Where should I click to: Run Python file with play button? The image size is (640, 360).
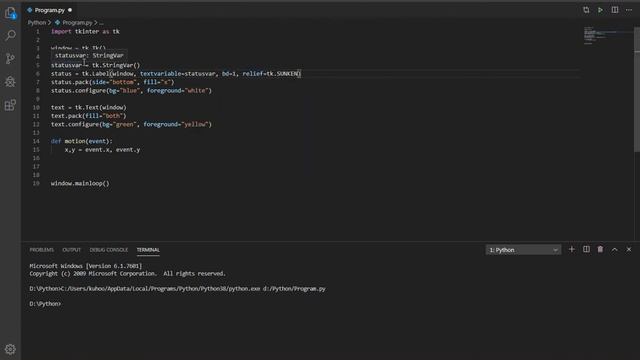(600, 10)
